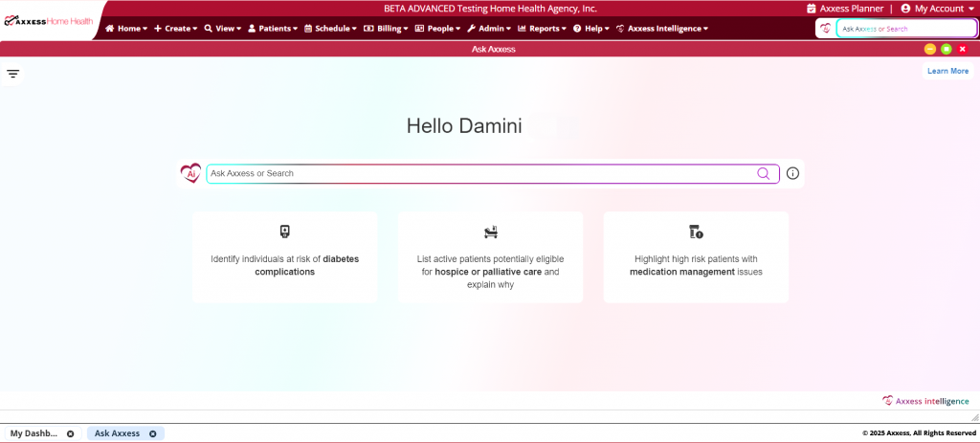The width and height of the screenshot is (980, 443).
Task: Click the magnifier icon in main search
Action: [763, 174]
